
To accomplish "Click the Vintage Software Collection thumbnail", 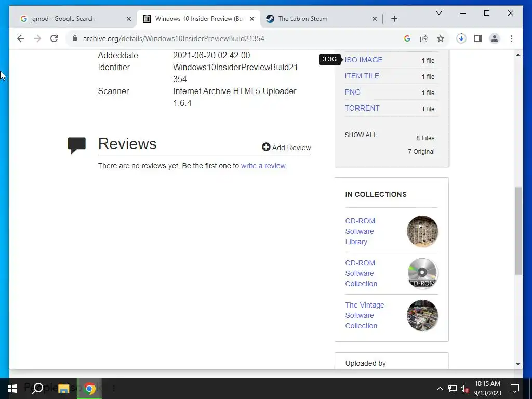I will tap(422, 315).
